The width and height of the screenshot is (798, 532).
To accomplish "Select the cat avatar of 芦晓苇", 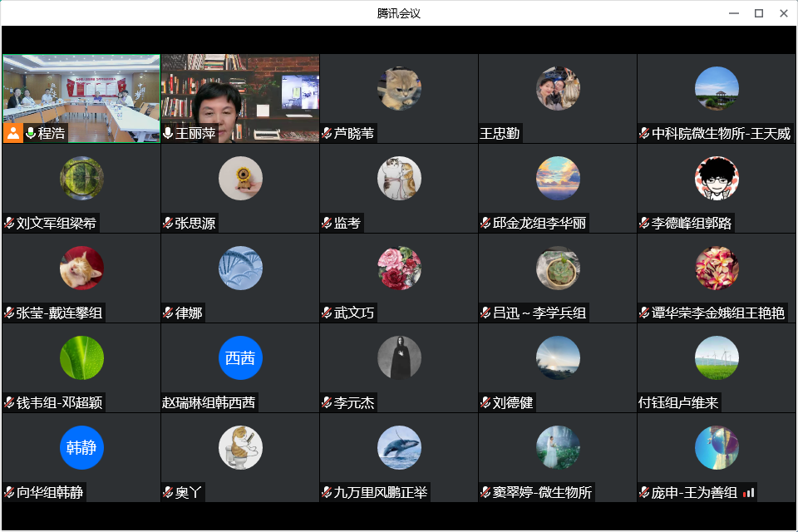I will (x=399, y=89).
